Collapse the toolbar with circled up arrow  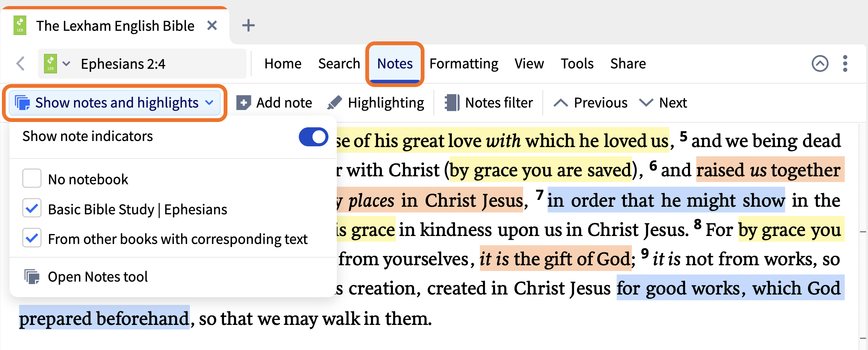coord(820,63)
